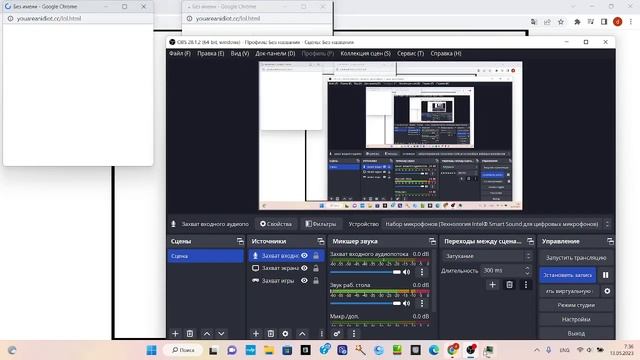Click the mixer panel vertical scrollbar
Screen dimensions: 640x360
coord(434,282)
